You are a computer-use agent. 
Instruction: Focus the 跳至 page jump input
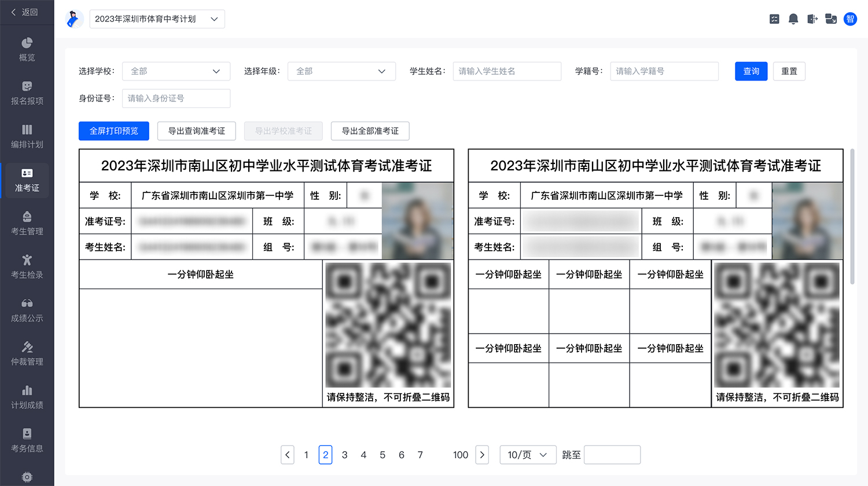click(x=612, y=455)
